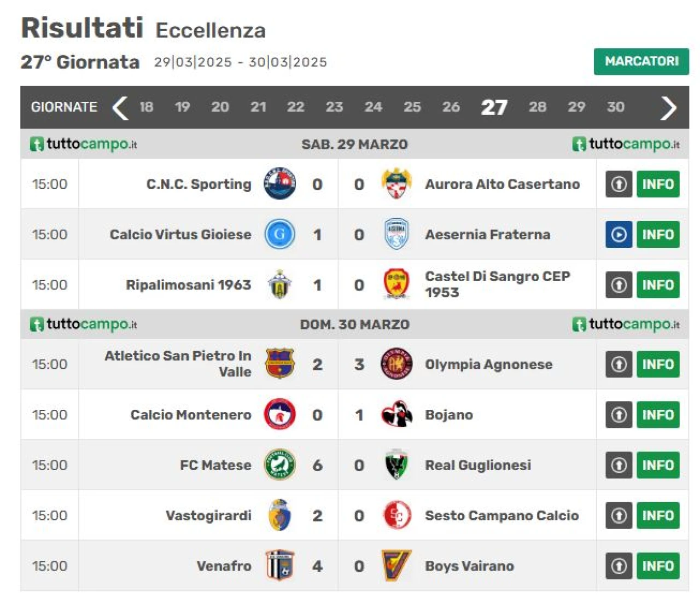Jump to giornata 18
The image size is (700, 604).
pyautogui.click(x=146, y=107)
